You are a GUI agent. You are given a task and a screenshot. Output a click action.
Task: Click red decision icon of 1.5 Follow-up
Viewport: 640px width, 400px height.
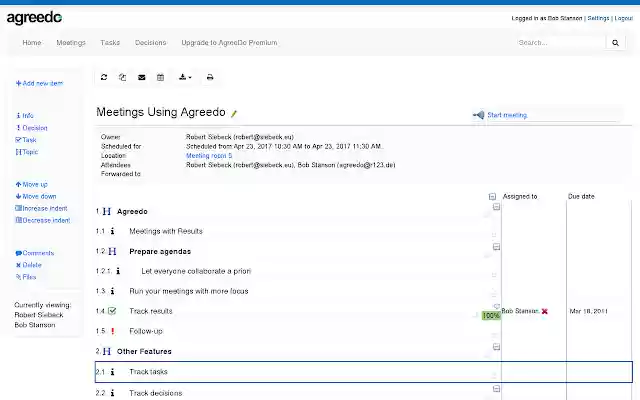[x=113, y=331]
